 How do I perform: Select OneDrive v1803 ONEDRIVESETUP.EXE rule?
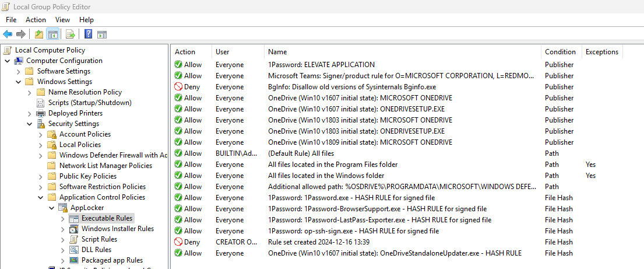[x=357, y=131]
